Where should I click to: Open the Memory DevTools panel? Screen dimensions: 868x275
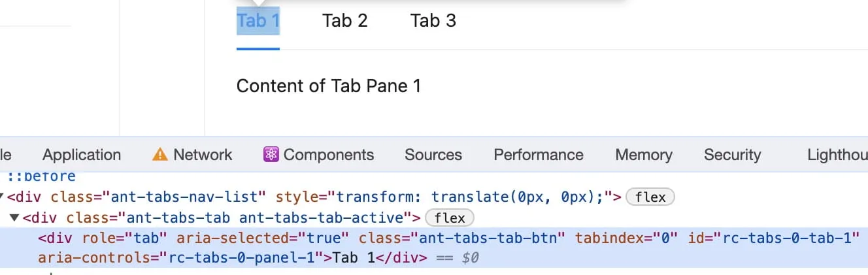tap(643, 155)
